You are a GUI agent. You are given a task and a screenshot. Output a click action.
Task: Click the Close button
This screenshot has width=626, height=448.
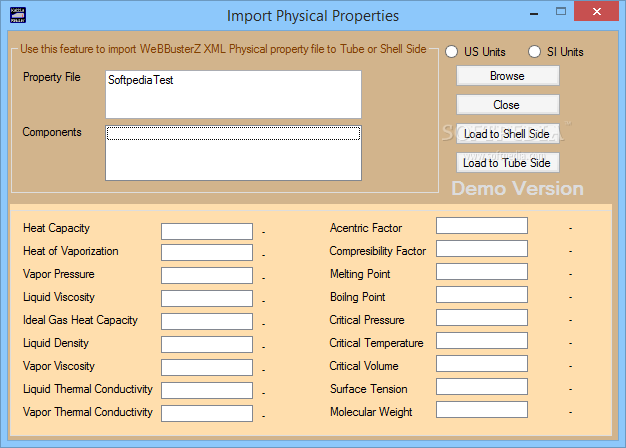(508, 105)
